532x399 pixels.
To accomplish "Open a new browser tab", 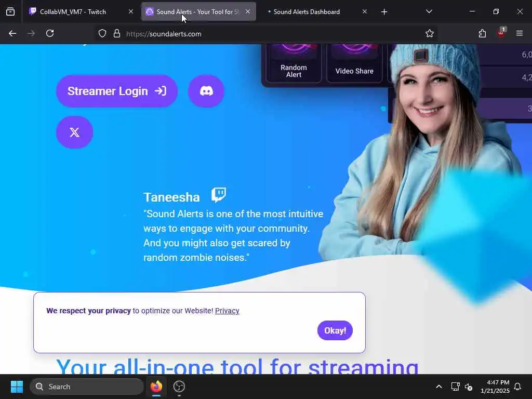I will pyautogui.click(x=384, y=12).
